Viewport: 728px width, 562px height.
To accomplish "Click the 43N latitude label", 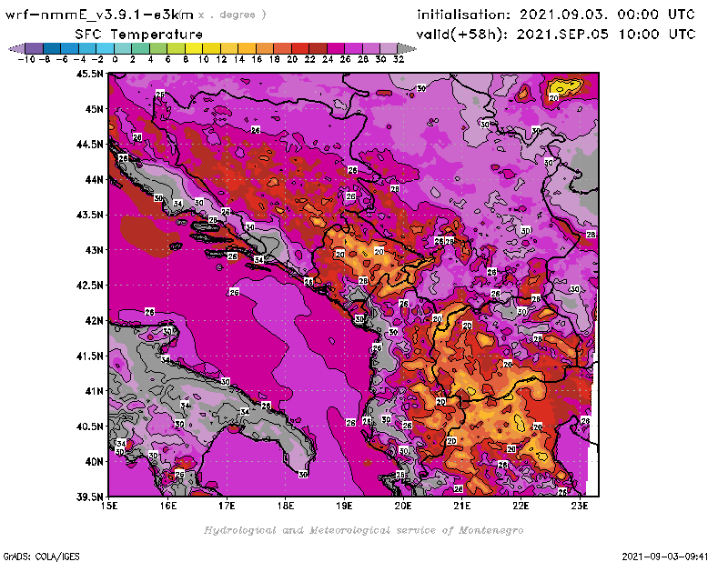I will [94, 250].
